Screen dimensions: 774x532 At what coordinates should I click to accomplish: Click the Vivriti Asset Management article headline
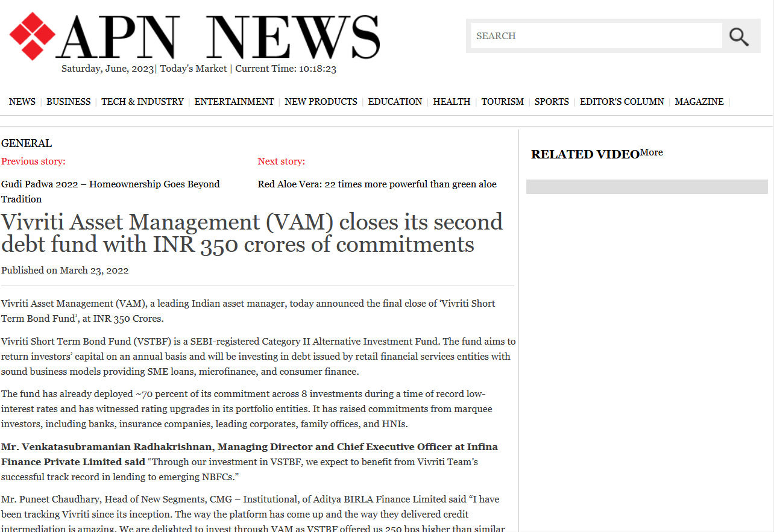point(252,233)
